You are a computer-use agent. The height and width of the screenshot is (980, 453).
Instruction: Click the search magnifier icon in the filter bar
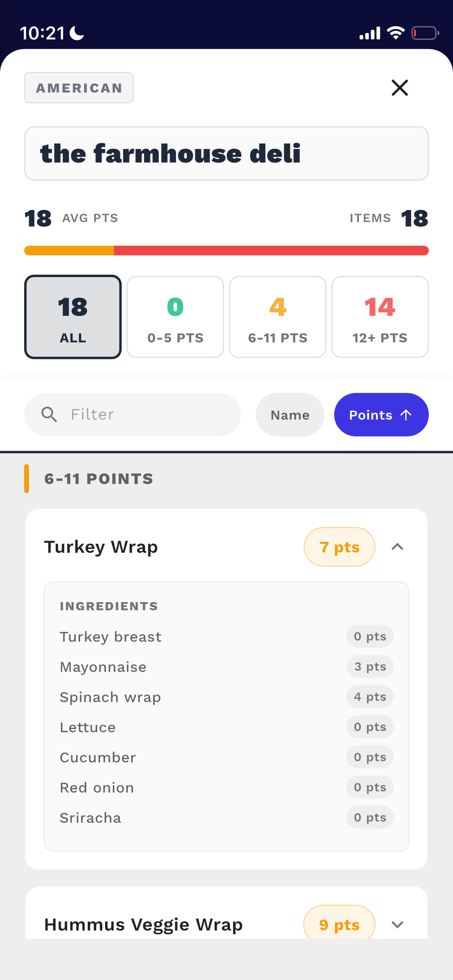point(49,414)
